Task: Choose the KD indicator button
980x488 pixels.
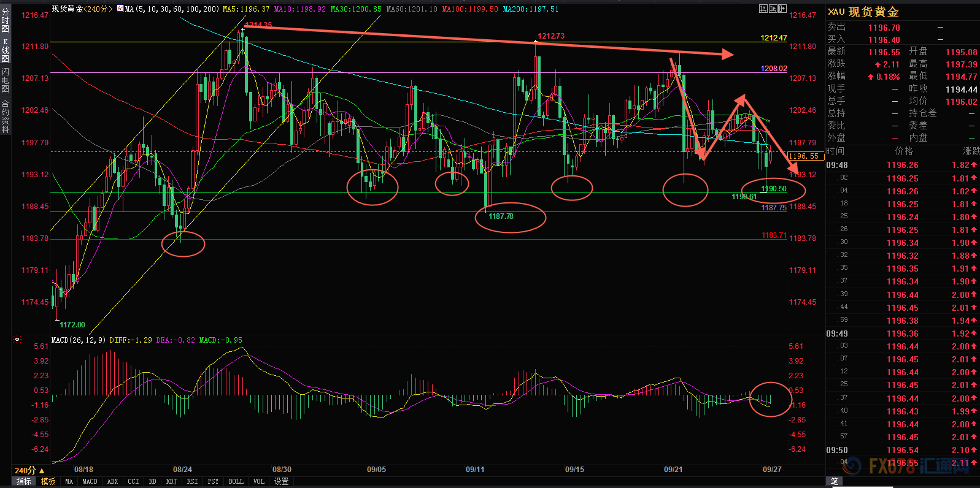Action: [153, 481]
